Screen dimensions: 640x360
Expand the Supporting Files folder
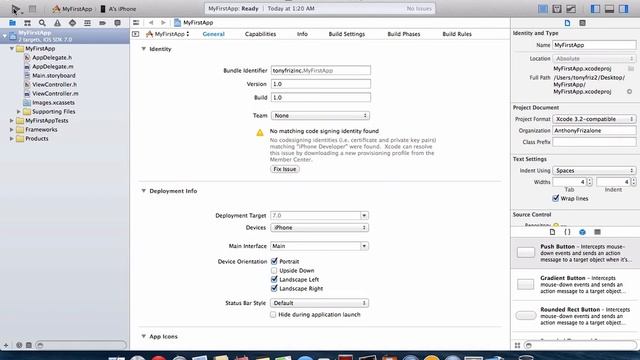[18, 111]
